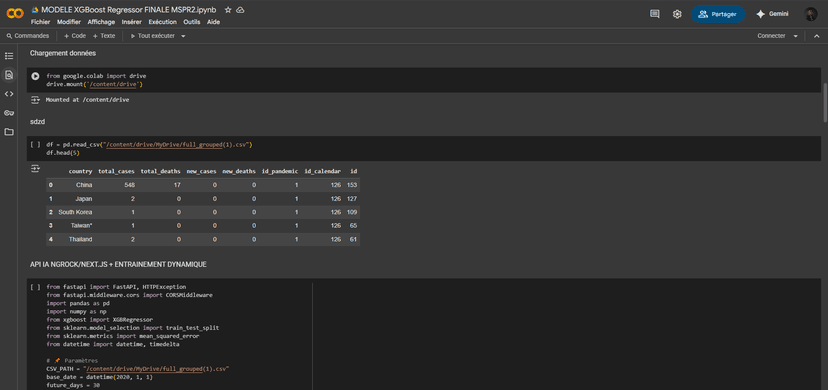Click the Partager share button
The height and width of the screenshot is (390, 828).
(x=718, y=14)
